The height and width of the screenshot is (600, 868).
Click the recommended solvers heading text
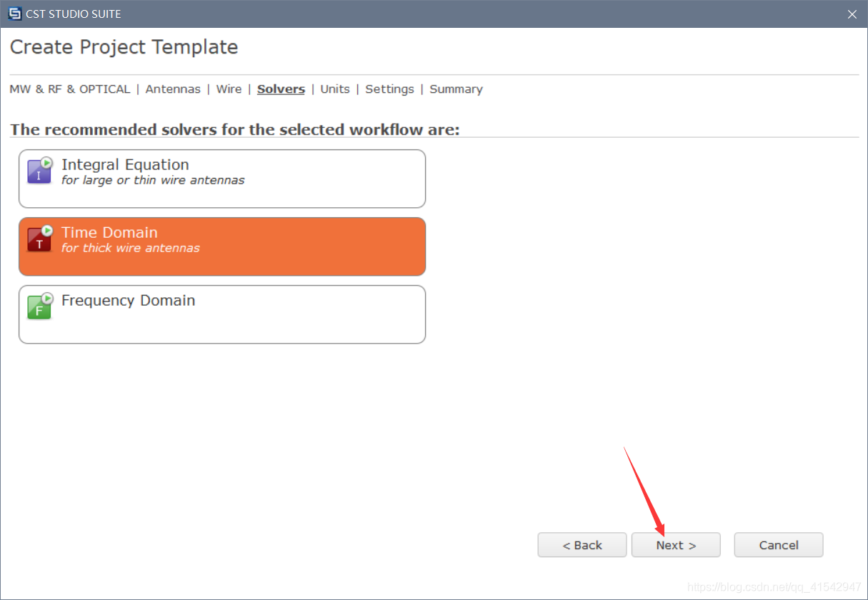[235, 130]
